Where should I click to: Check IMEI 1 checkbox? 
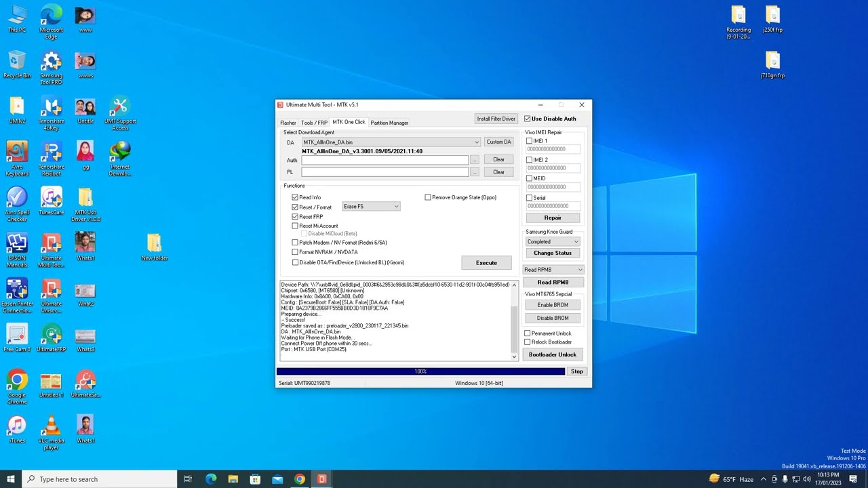(530, 141)
